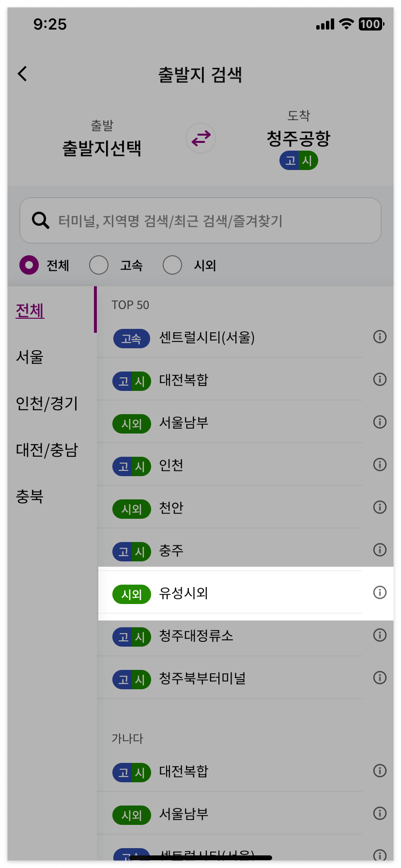Tap info icon next to 청주북부터미널

pos(380,678)
